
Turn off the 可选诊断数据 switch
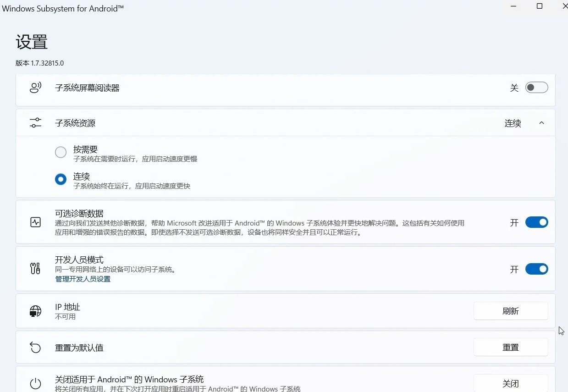536,222
